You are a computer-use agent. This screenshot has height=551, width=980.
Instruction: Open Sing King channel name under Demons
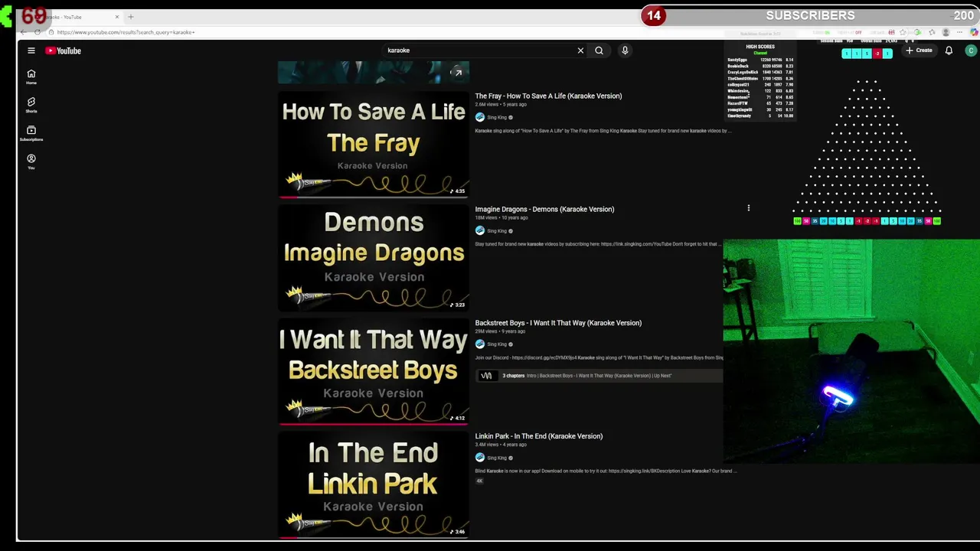[x=497, y=231]
